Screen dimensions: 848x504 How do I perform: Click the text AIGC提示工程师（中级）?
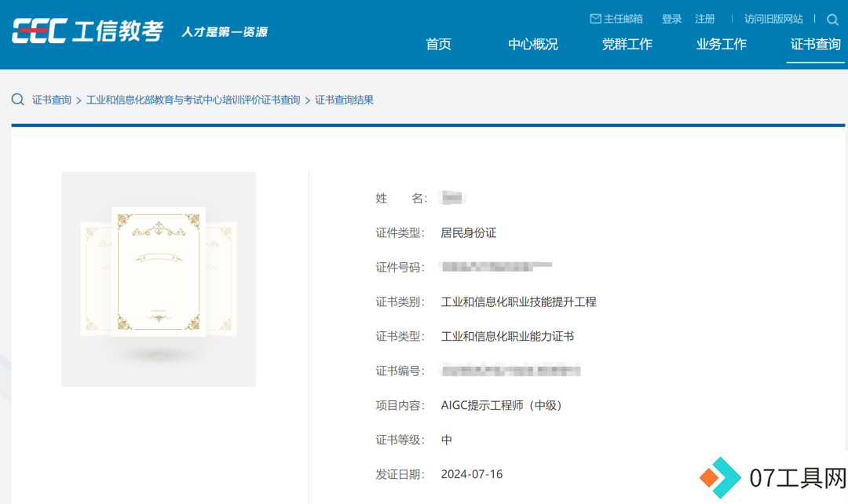coord(503,406)
